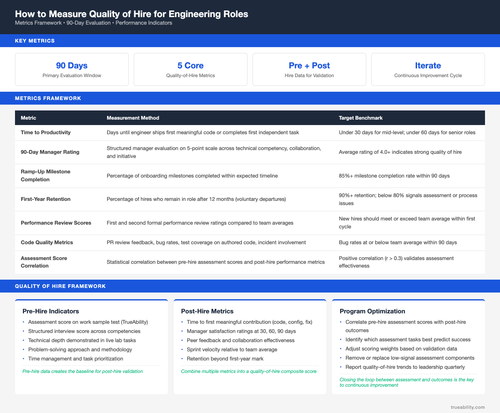Select 'Report quality-of-hire trends to leadership quarterly'
500x413 pixels.
[405, 367]
